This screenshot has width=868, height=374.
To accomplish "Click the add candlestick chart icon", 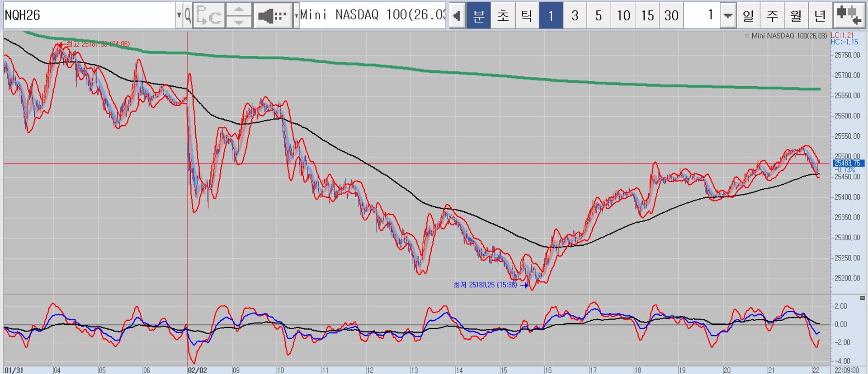I will click(849, 15).
